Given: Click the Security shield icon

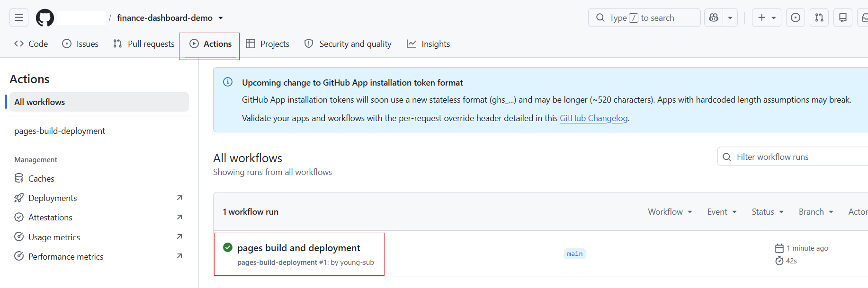Looking at the screenshot, I should (309, 44).
